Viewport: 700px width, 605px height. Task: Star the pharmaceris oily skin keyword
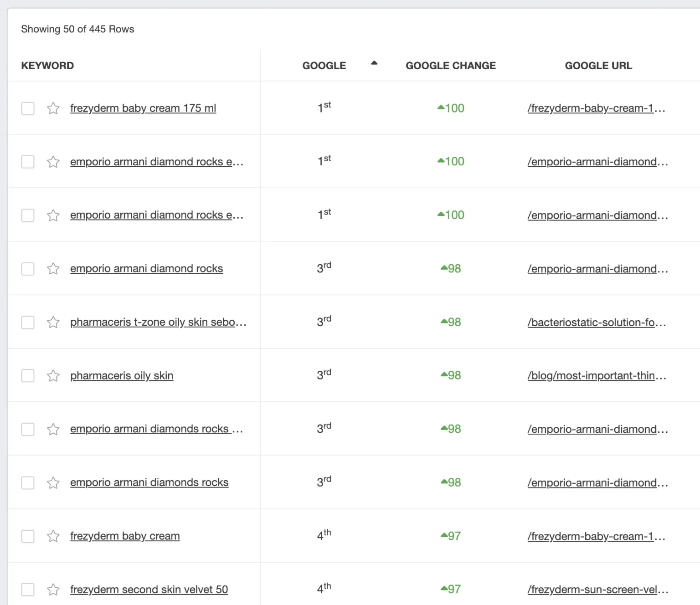pos(53,376)
